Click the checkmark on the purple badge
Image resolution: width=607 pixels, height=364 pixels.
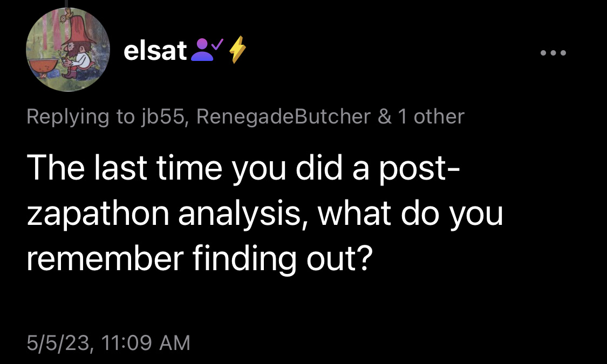217,44
